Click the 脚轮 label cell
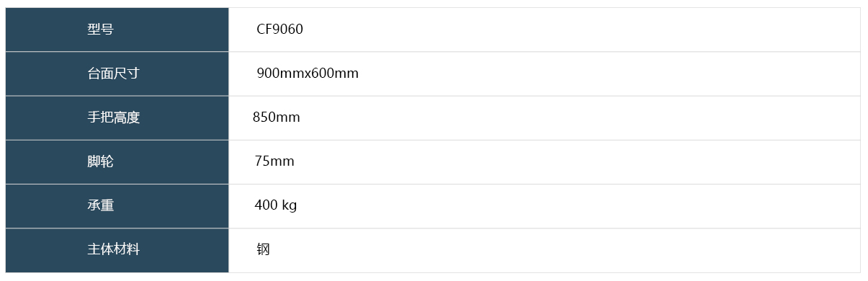 pos(117,161)
